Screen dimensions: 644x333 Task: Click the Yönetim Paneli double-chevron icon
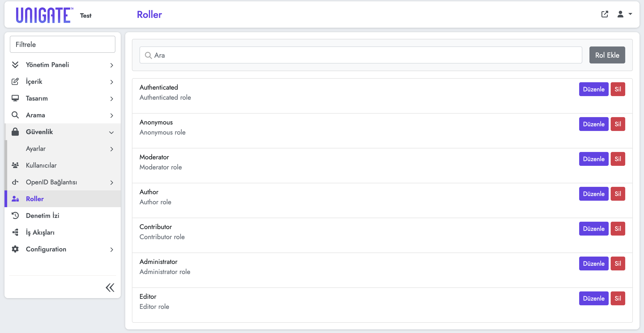[x=15, y=65]
